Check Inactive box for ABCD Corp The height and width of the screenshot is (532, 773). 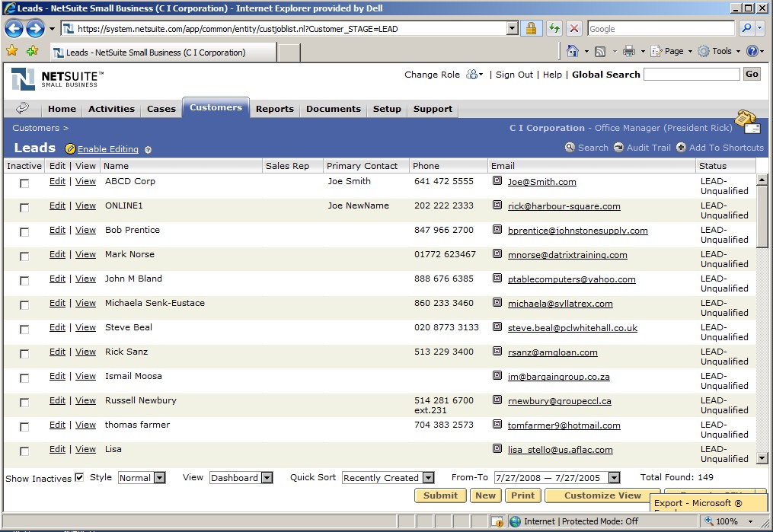click(x=24, y=183)
